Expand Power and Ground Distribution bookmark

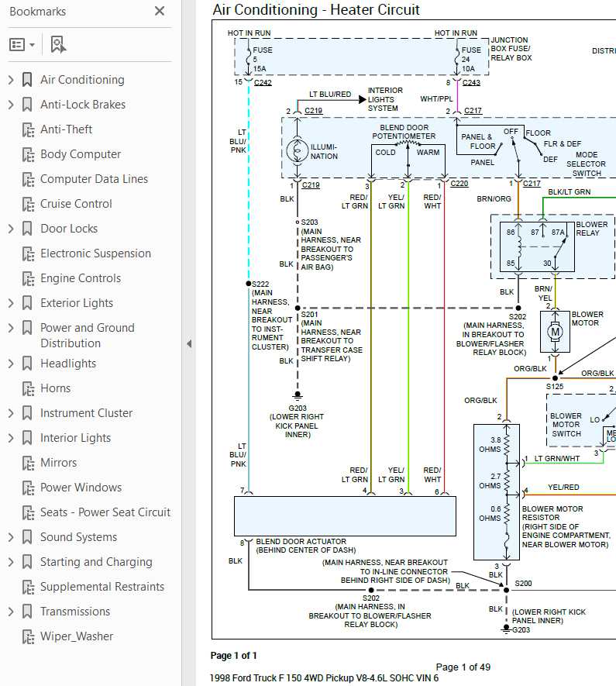coord(11,328)
